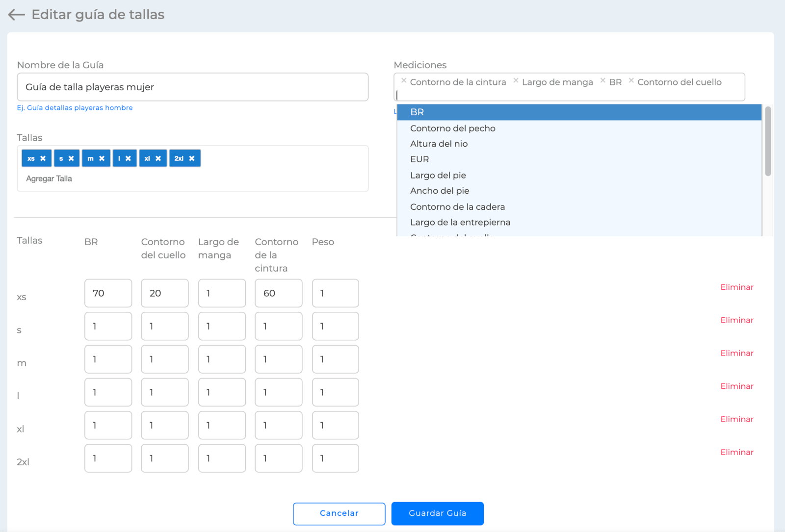Remove the s size tag
The height and width of the screenshot is (532, 785).
71,158
